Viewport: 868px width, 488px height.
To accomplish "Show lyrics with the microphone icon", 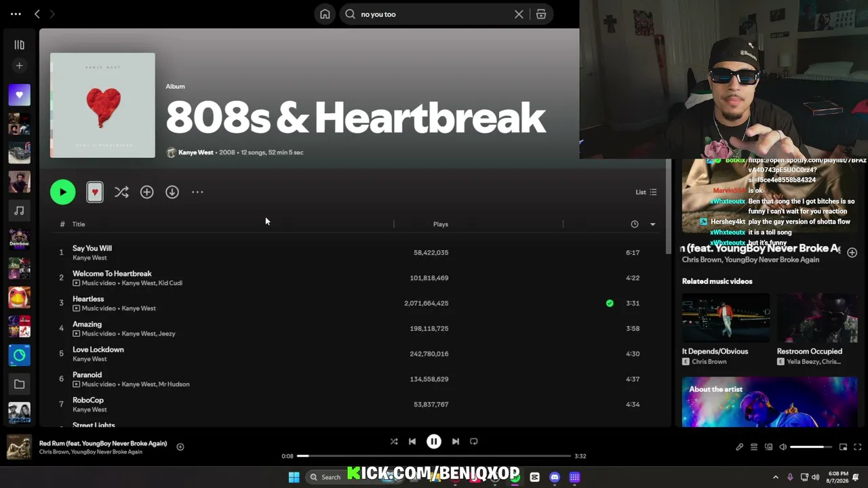I will point(740,447).
